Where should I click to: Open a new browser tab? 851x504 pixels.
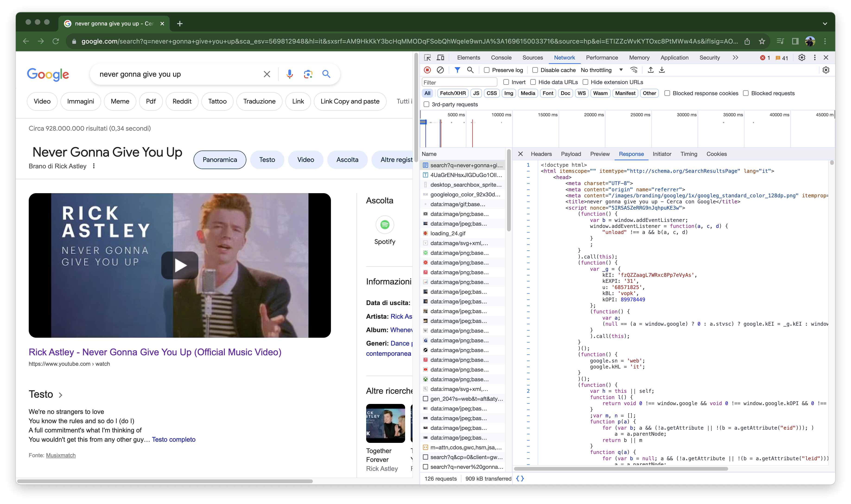[x=180, y=24]
